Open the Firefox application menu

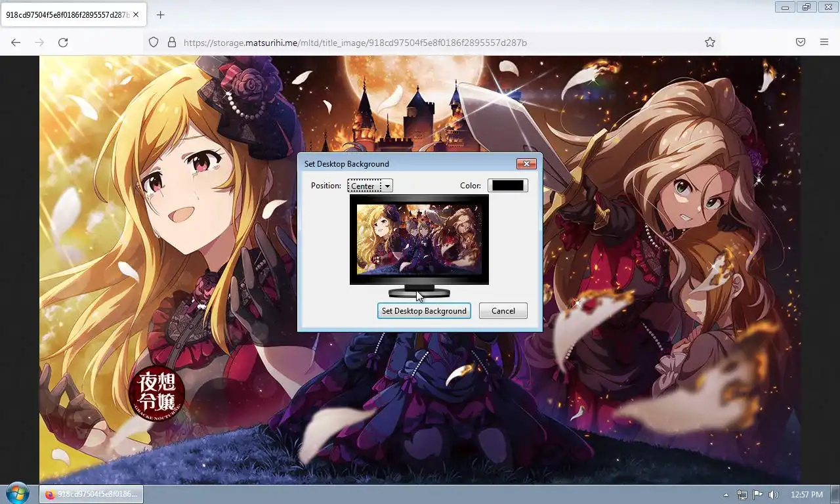824,42
